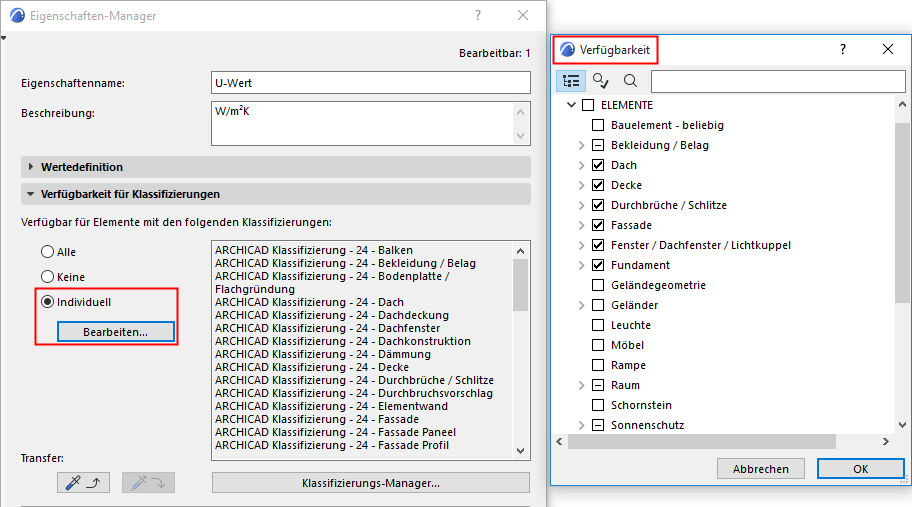
Task: Show only checked classifications filter
Action: click(600, 81)
